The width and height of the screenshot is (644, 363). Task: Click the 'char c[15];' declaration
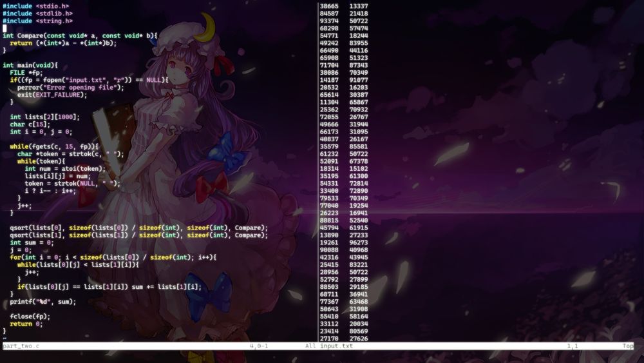30,124
